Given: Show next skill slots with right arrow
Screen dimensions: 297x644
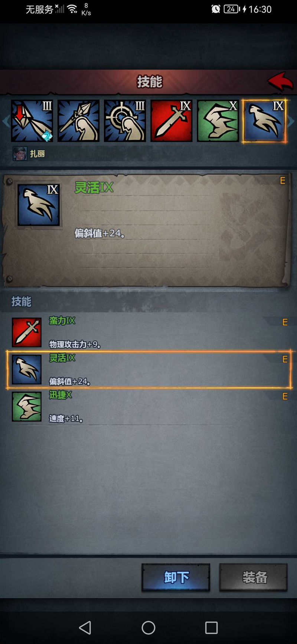Looking at the screenshot, I should pyautogui.click(x=291, y=121).
